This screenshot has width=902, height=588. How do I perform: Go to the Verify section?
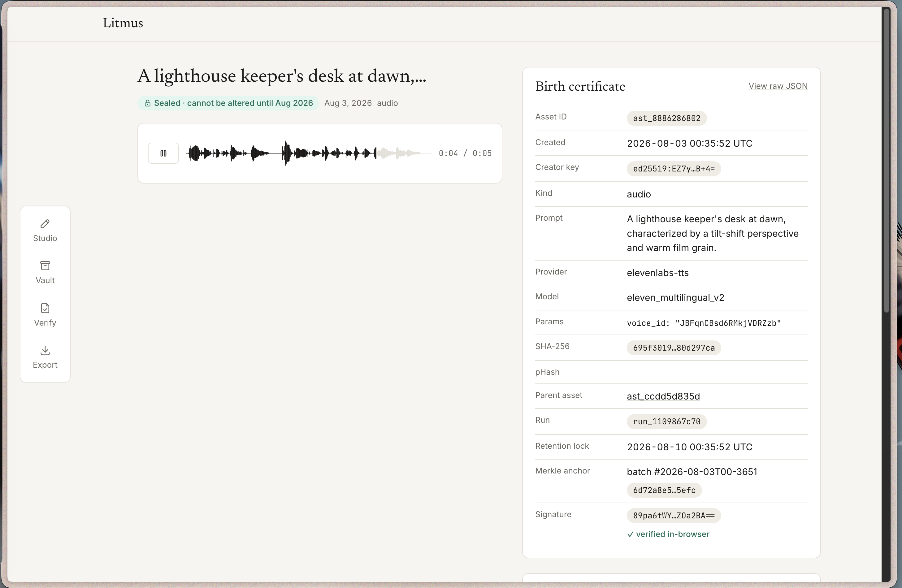pyautogui.click(x=45, y=315)
